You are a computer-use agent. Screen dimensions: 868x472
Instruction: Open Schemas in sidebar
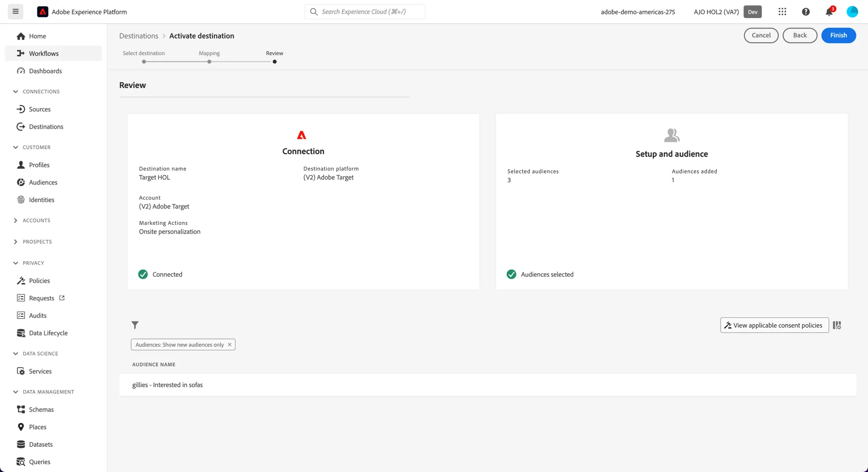point(53,409)
